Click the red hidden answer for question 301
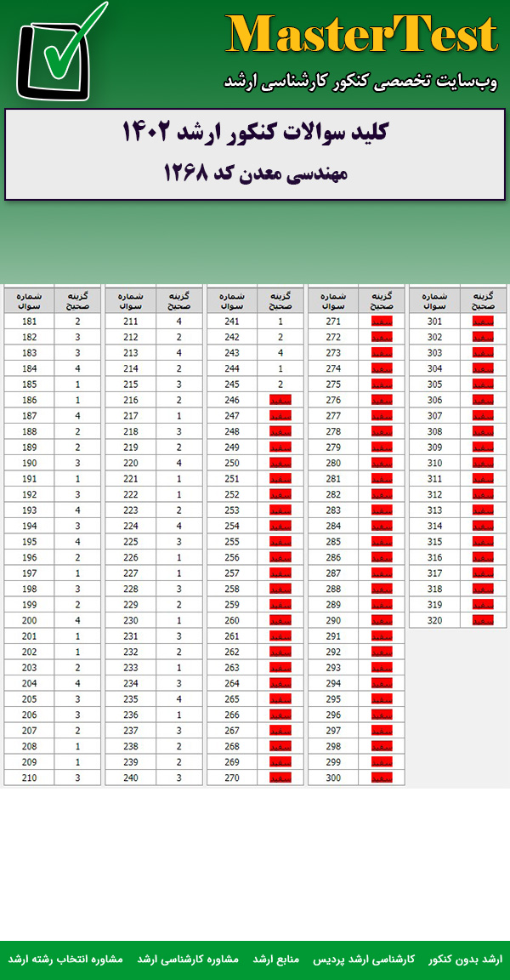 (483, 322)
